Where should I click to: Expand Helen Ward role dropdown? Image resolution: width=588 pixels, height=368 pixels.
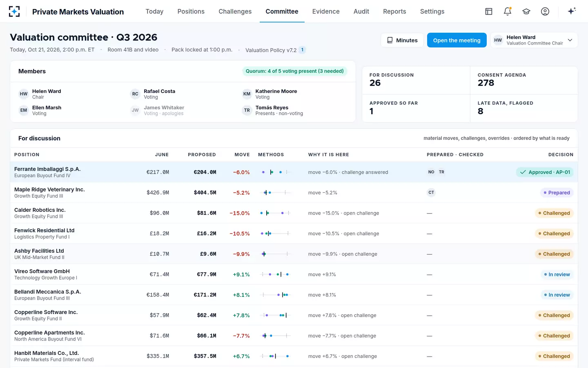click(x=534, y=40)
